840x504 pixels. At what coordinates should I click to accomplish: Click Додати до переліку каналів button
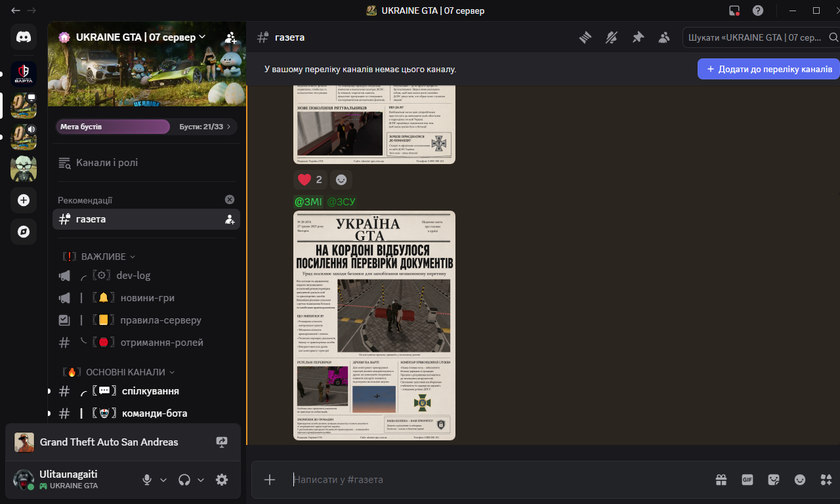768,69
